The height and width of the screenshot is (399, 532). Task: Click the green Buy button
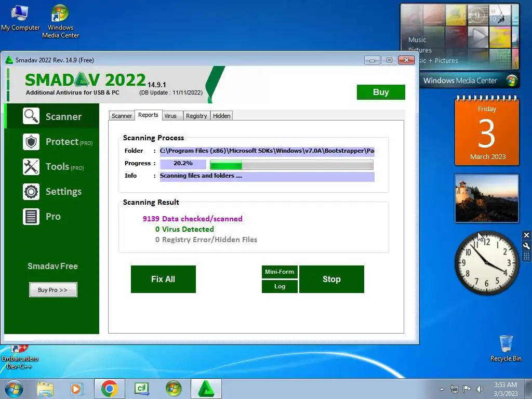(x=381, y=92)
